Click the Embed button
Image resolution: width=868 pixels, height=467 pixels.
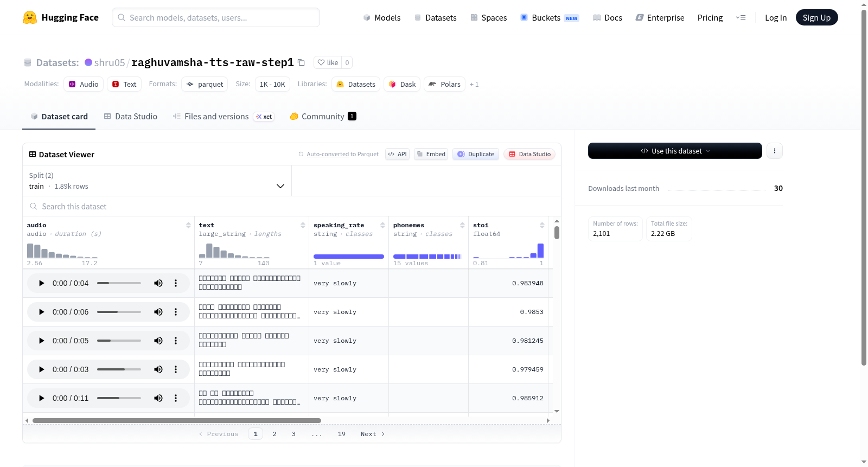pyautogui.click(x=431, y=154)
